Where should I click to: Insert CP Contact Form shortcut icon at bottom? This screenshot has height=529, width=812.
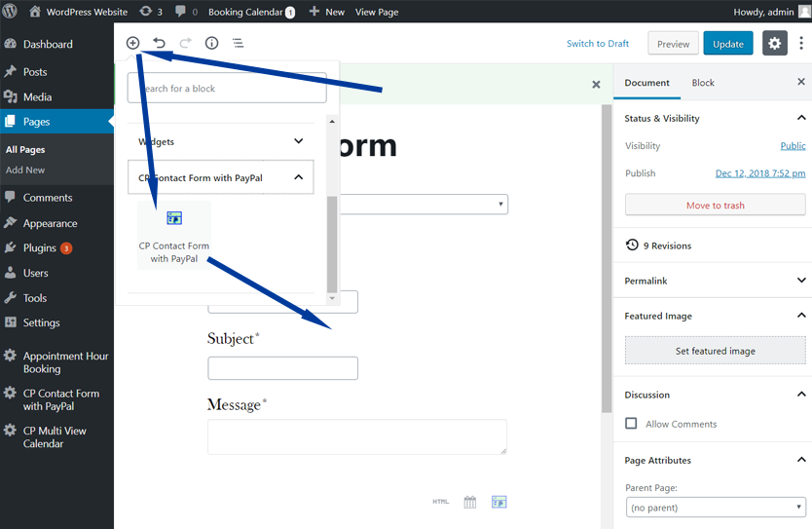[498, 502]
